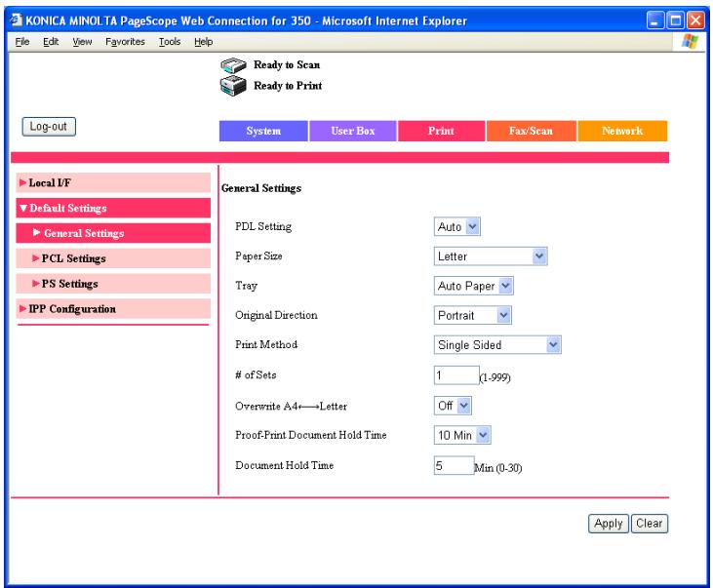This screenshot has width=713, height=588.
Task: Open the Print Method dropdown showing Single Sided
Action: 497,344
